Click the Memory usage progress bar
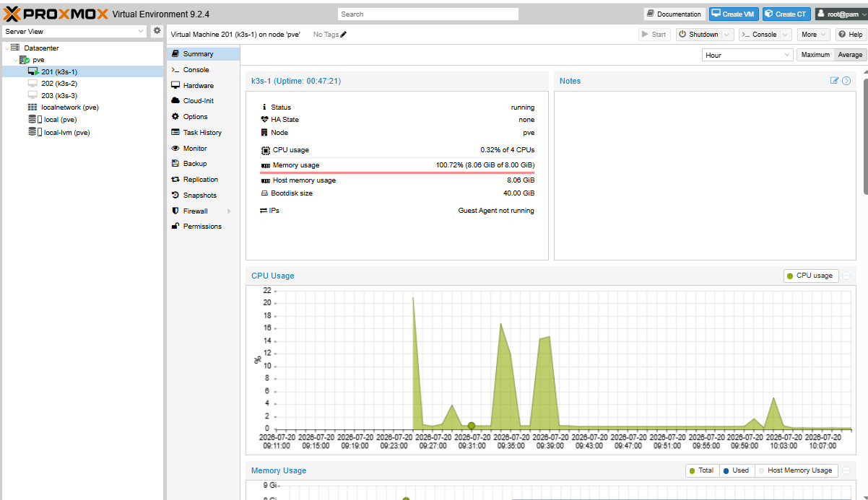The height and width of the screenshot is (500, 868). point(397,173)
